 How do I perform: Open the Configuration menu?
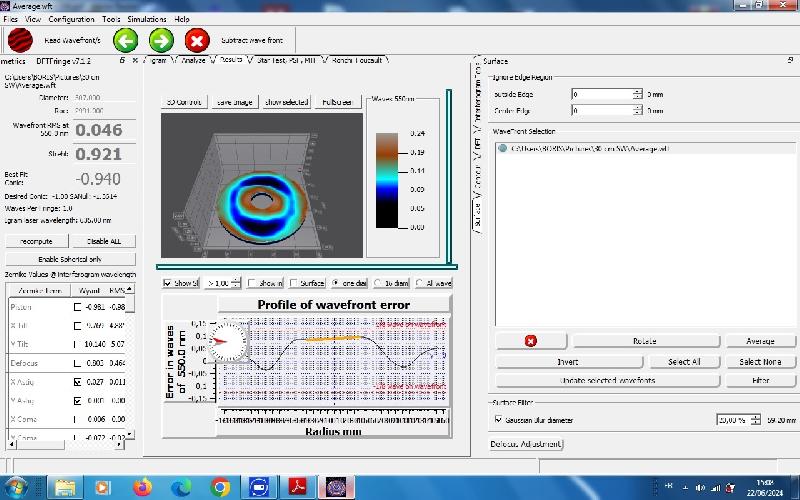pos(71,19)
